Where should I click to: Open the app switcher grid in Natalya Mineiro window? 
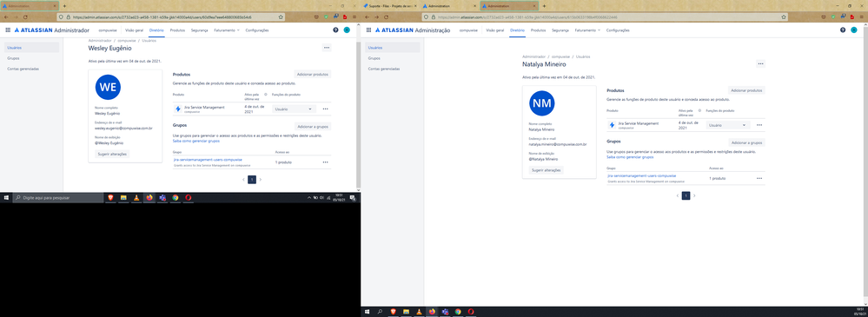(368, 30)
